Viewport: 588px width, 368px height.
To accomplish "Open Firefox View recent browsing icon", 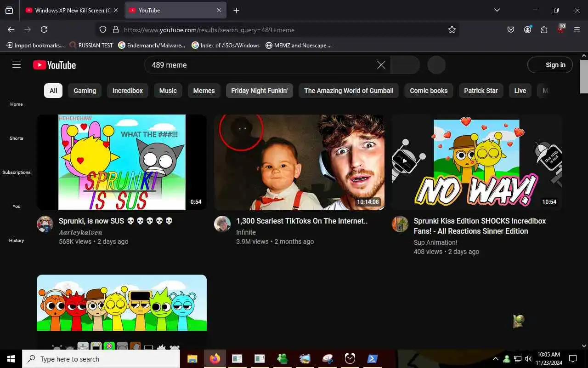I will 9,10.
